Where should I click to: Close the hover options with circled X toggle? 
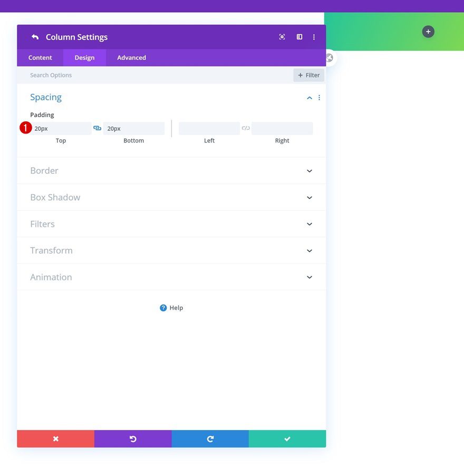328,58
